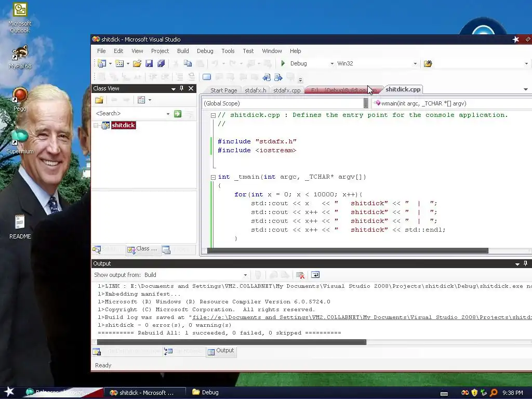Click the Add New Item toolbar icon
The width and height of the screenshot is (532, 399).
119,63
